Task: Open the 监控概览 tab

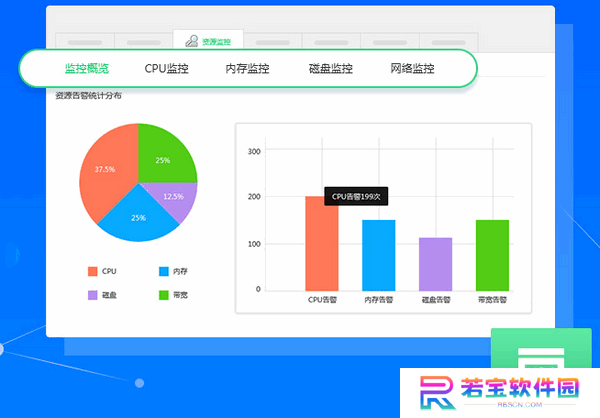Action: pos(87,69)
